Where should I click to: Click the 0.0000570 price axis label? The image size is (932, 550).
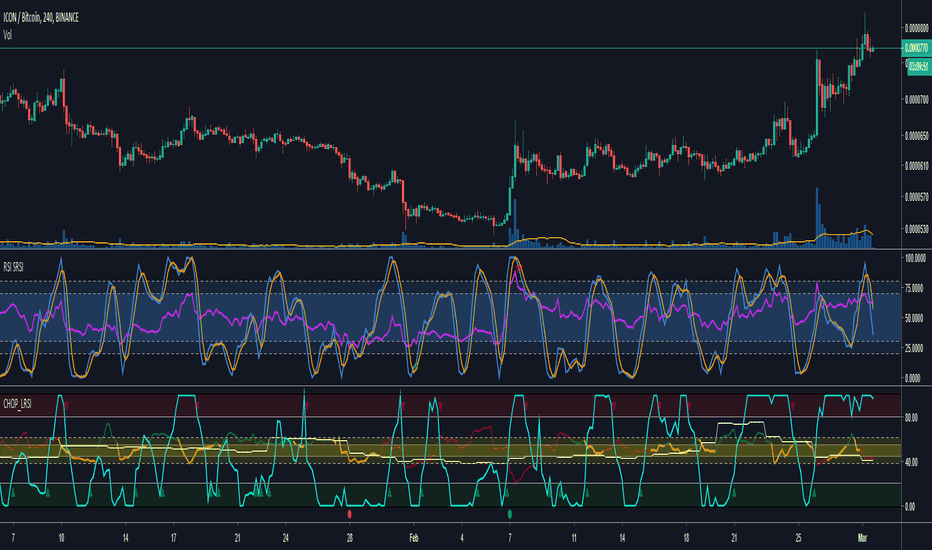[x=917, y=196]
